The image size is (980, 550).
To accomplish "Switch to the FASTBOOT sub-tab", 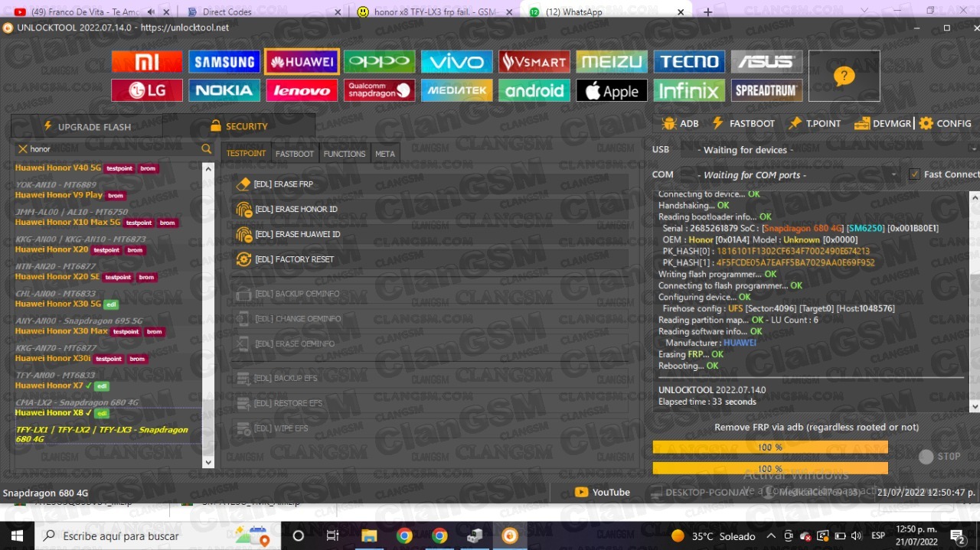I will coord(295,154).
